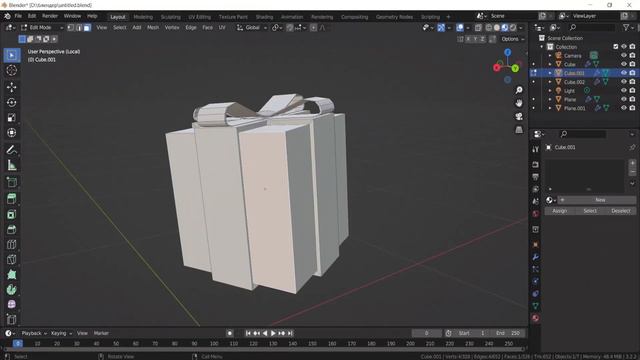Open the Modifiers wrench properties tab
The image size is (640, 360).
(x=536, y=257)
